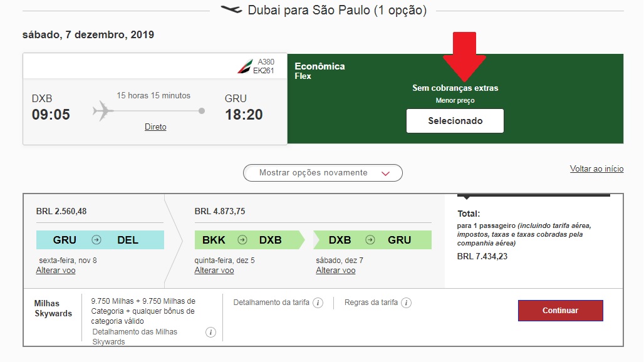644x362 pixels.
Task: Click the red chevron in Mostrar opções novamente
Action: [385, 173]
